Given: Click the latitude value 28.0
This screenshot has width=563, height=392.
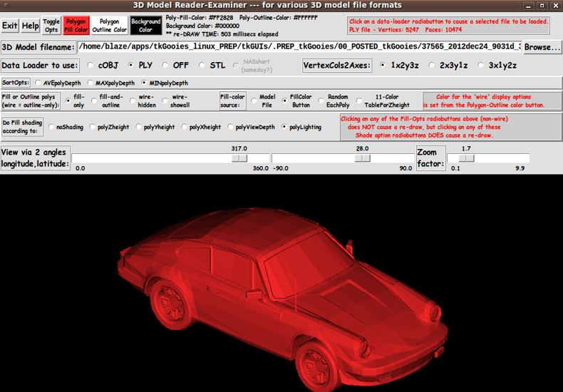Looking at the screenshot, I should point(362,148).
